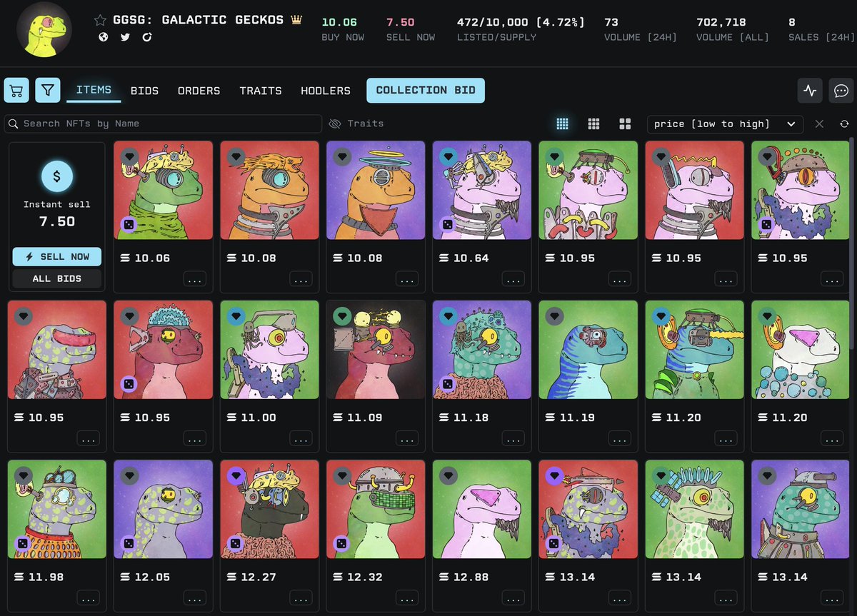Click the dice badge on the 11.18 gecko

coord(447,384)
